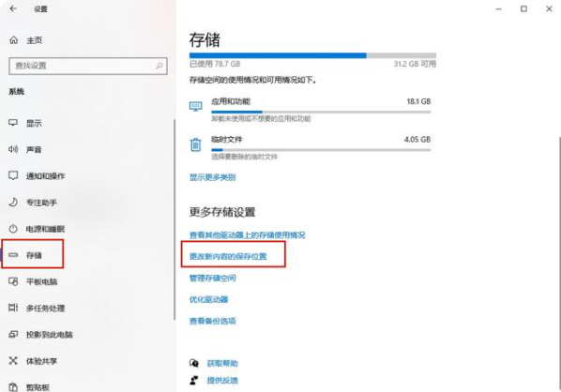Click the back arrow icon in Settings
Screen dimensions: 561x392
click(13, 8)
